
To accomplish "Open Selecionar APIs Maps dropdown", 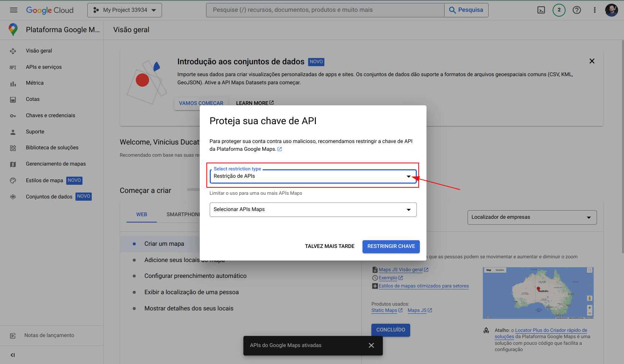I will tap(313, 210).
